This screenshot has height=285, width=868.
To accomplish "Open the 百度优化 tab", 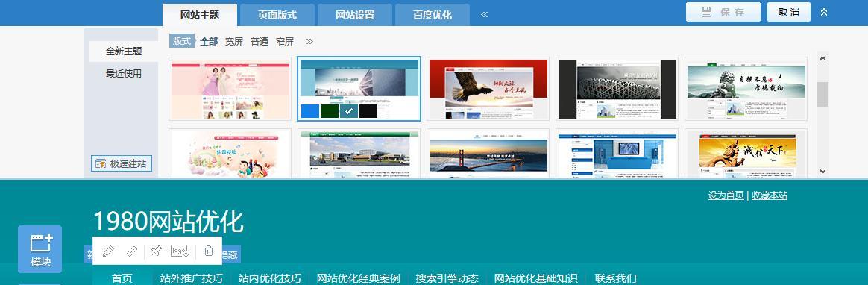I will [x=433, y=15].
